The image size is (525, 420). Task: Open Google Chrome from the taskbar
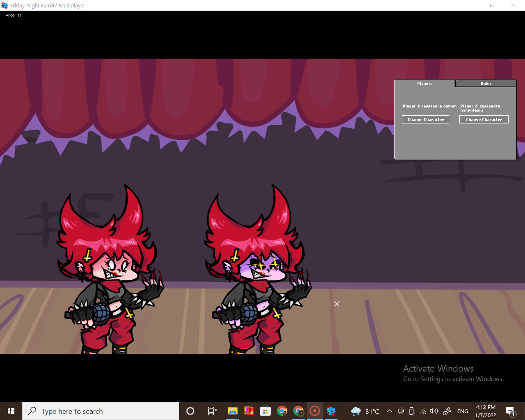[282, 411]
